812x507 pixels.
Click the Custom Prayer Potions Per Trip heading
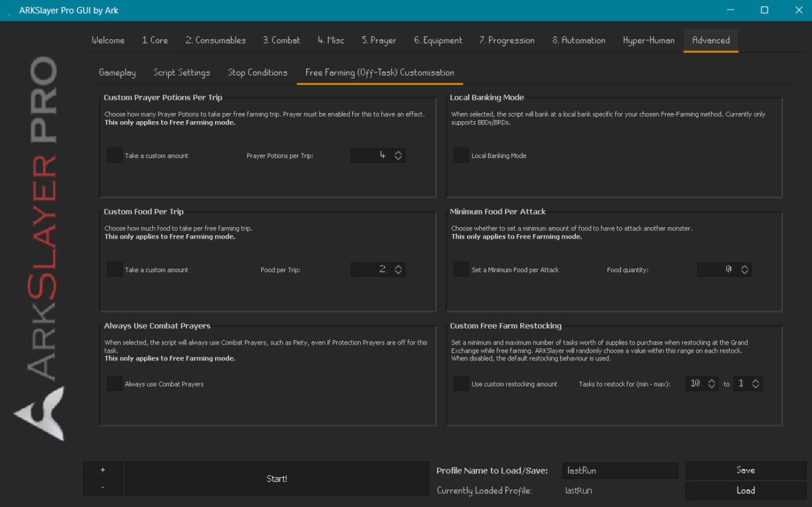coord(163,98)
